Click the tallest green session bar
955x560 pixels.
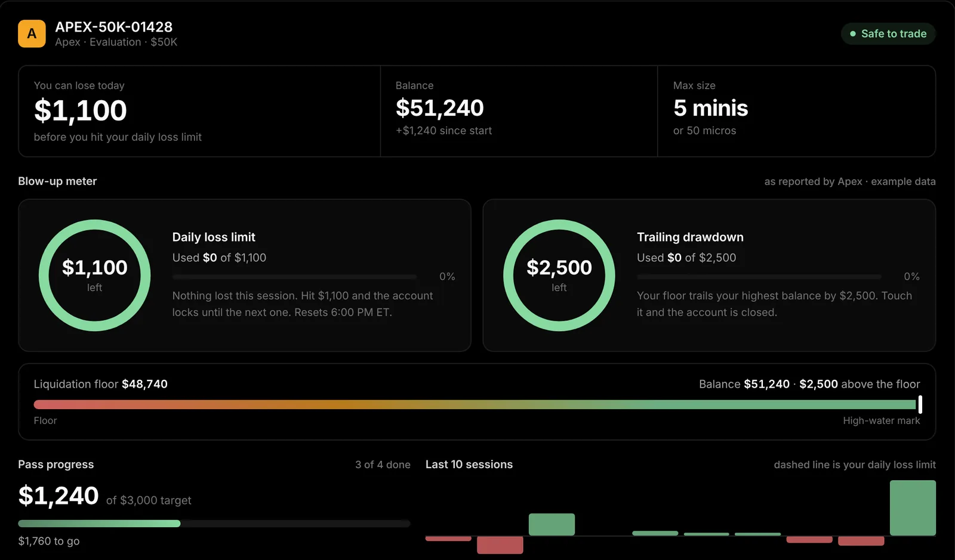tap(913, 508)
